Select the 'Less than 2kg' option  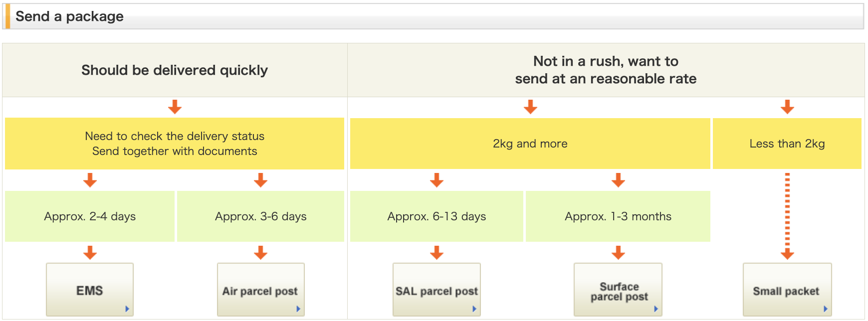pos(787,144)
